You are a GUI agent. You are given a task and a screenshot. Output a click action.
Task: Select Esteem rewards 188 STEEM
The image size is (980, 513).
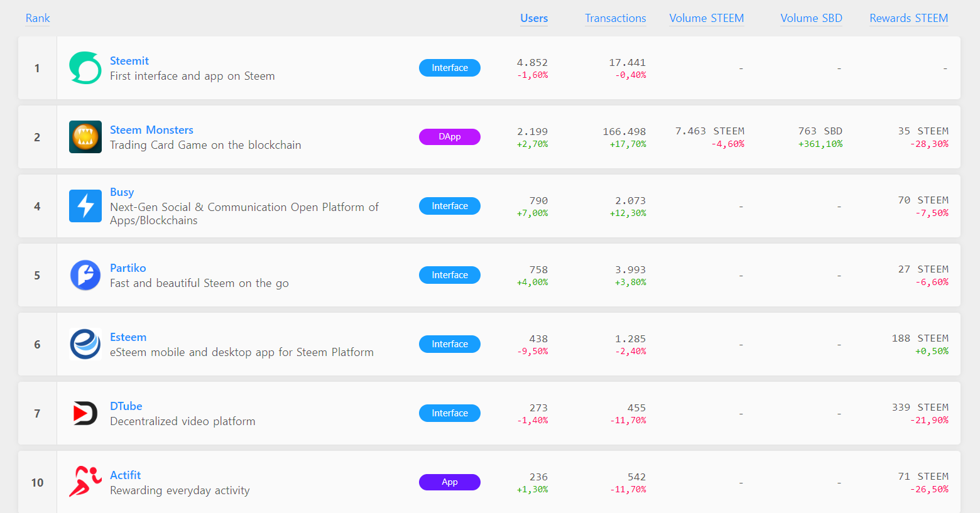pyautogui.click(x=920, y=338)
